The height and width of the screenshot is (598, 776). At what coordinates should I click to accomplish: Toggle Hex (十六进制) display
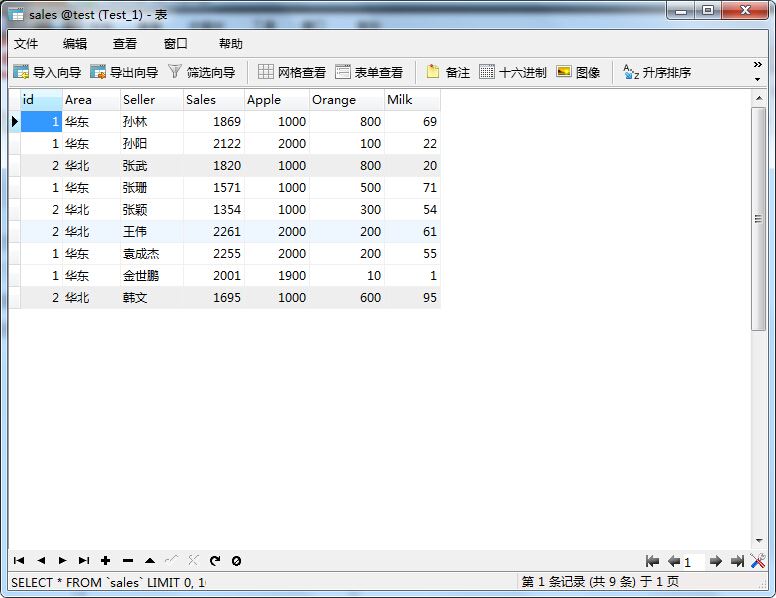coord(513,72)
